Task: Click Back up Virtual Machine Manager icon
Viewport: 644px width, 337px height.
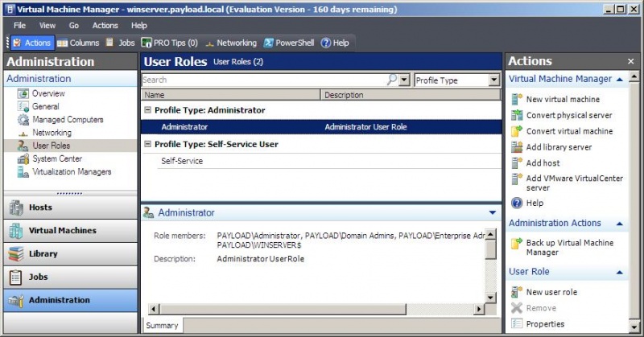Action: [x=517, y=243]
